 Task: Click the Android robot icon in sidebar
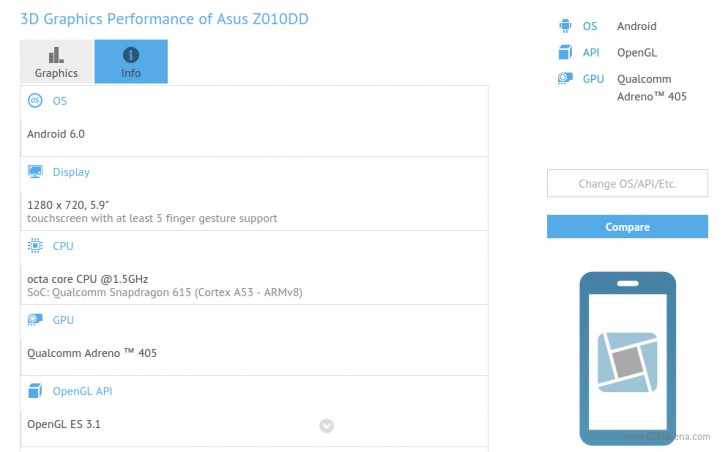pos(566,26)
